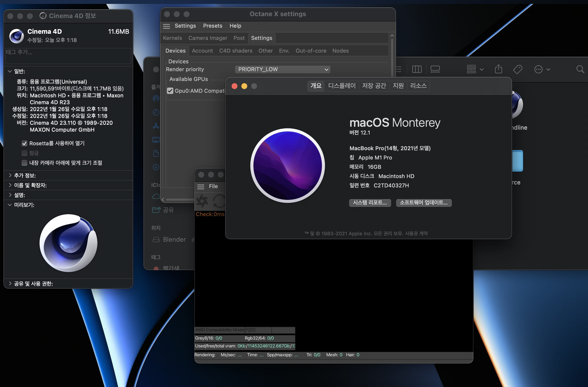588x387 pixels.
Task: Toggle the '잠금' checkbox
Action: click(x=24, y=153)
